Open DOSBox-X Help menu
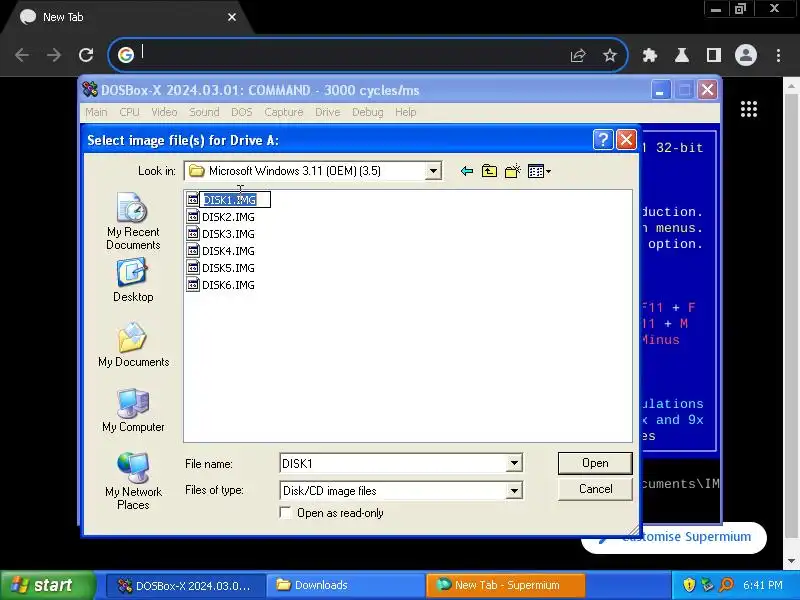Image resolution: width=800 pixels, height=600 pixels. [x=406, y=112]
